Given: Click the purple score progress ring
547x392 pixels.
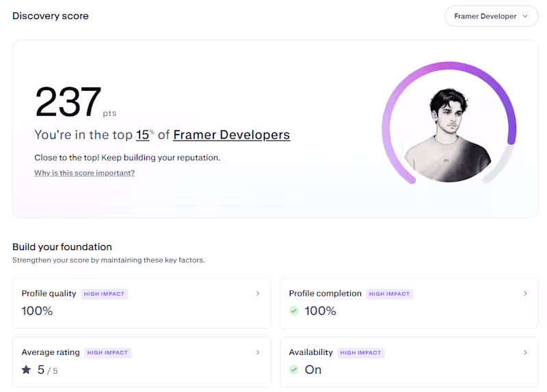Looking at the screenshot, I should coord(451,64).
